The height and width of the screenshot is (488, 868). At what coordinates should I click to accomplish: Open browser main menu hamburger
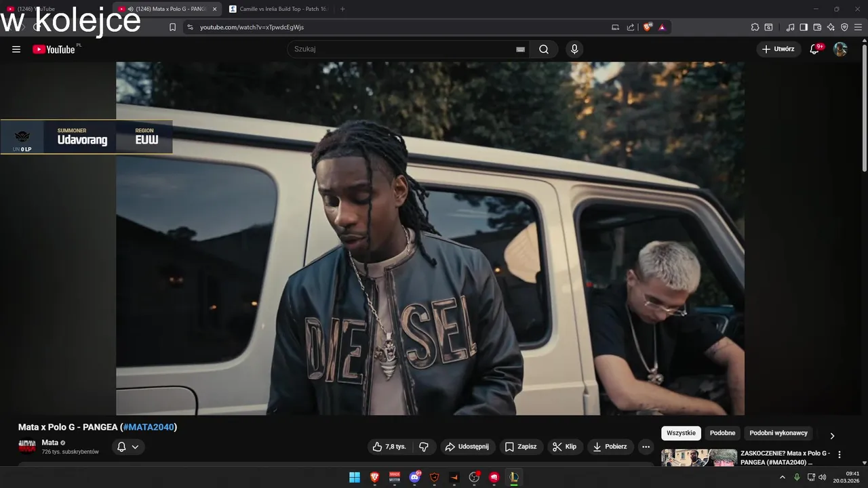pos(858,27)
